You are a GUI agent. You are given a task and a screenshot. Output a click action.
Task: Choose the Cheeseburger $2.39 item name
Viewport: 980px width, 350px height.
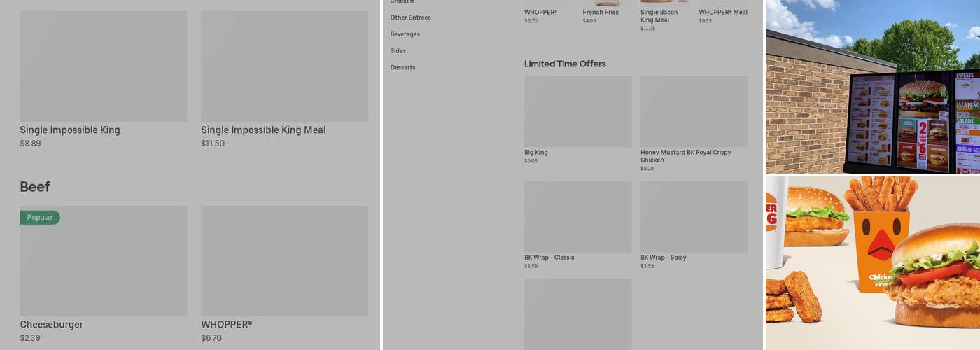[x=52, y=325]
